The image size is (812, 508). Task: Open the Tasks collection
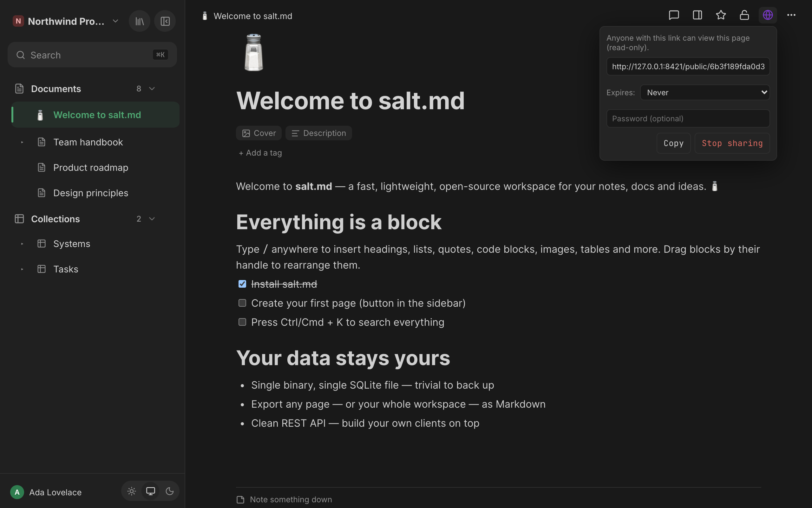[x=66, y=269]
